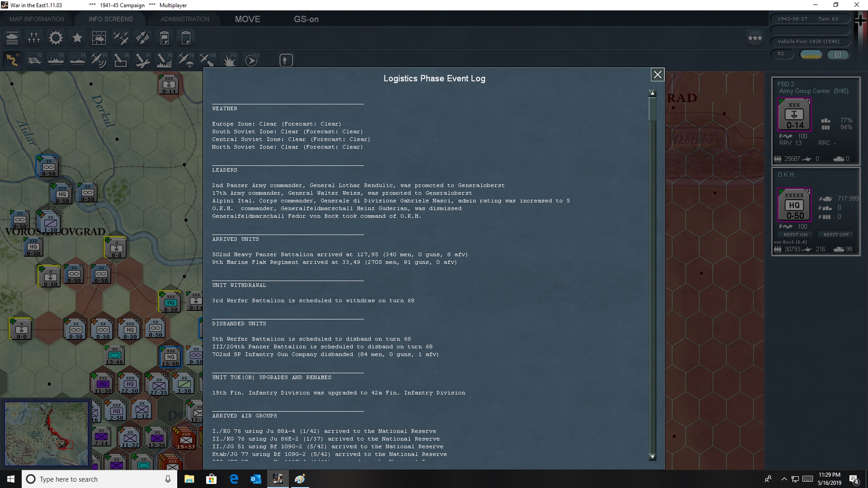Click the FBD 2 unit counter in panel
Screen dimensions: 868x488
click(794, 115)
